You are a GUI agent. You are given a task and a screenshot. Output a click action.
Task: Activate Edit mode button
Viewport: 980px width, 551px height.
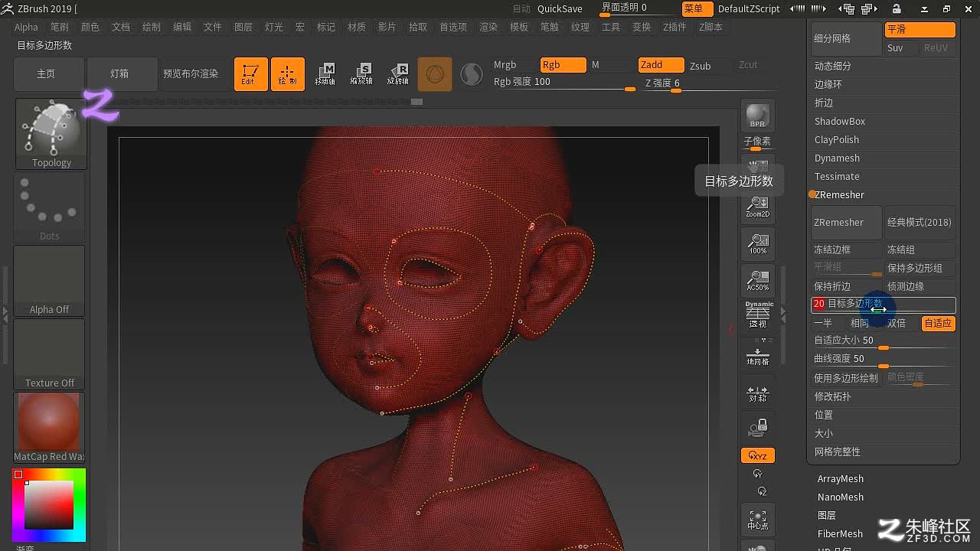pos(251,74)
